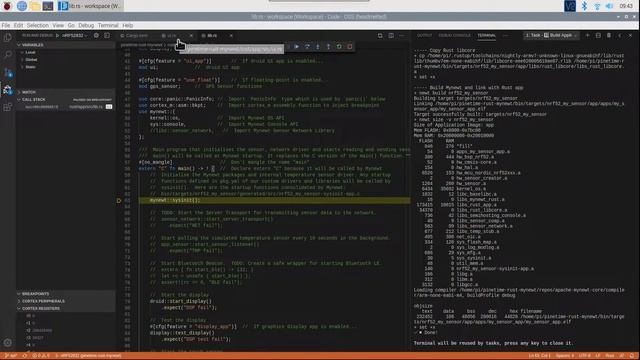The width and height of the screenshot is (640, 360).
Task: Open the Help menu
Action: [x=128, y=25]
